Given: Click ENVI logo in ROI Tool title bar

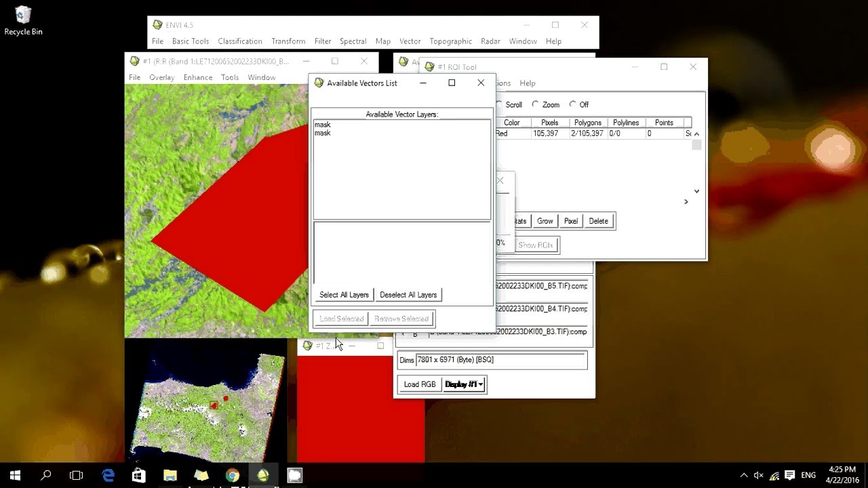Looking at the screenshot, I should tap(429, 66).
